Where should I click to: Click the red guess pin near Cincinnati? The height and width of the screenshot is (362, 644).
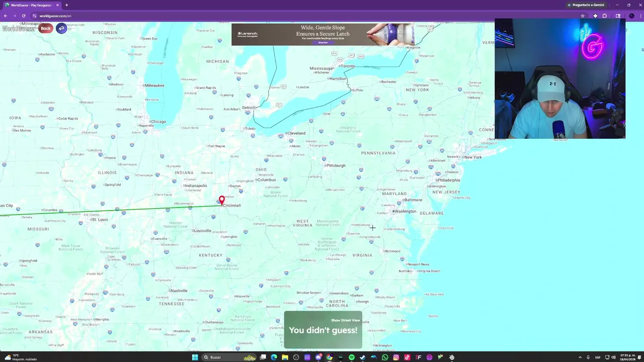coord(222,201)
